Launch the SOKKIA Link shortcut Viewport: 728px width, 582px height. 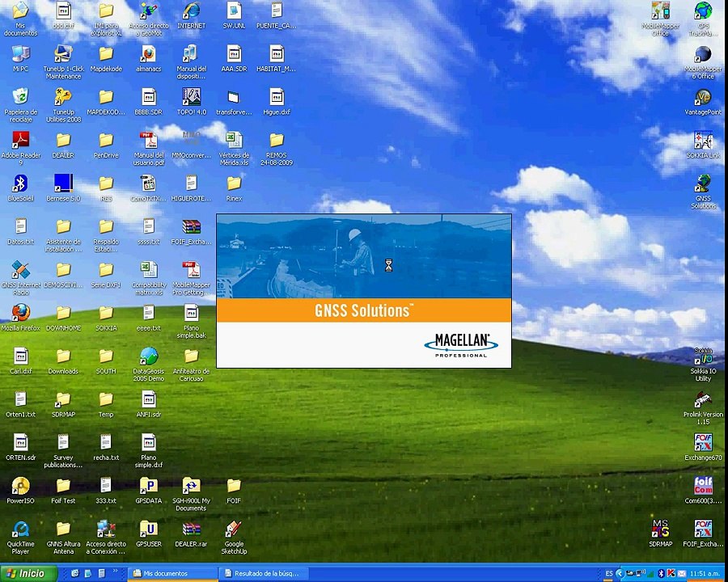pyautogui.click(x=703, y=141)
